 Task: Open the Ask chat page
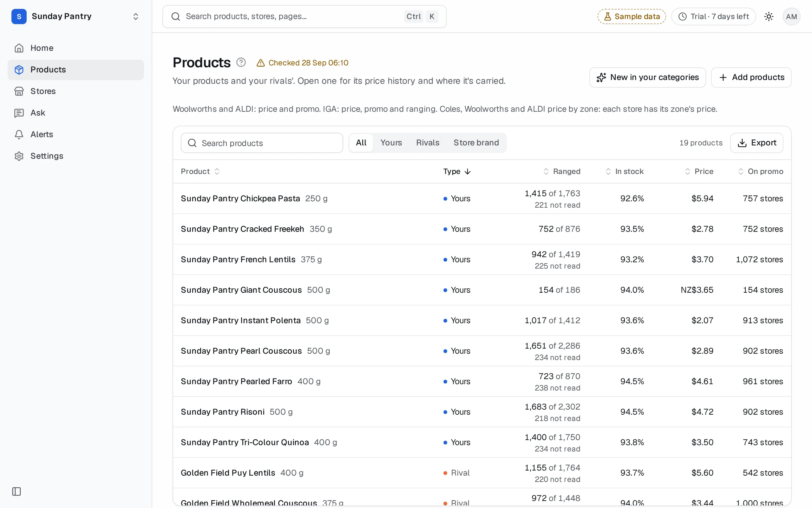coord(75,112)
